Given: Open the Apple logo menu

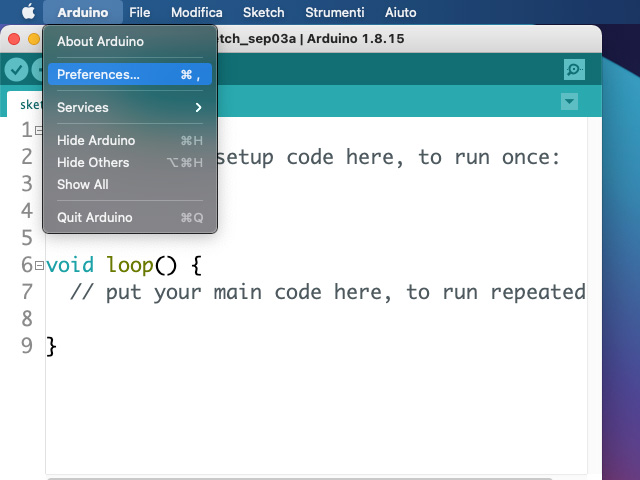Looking at the screenshot, I should click(x=26, y=12).
